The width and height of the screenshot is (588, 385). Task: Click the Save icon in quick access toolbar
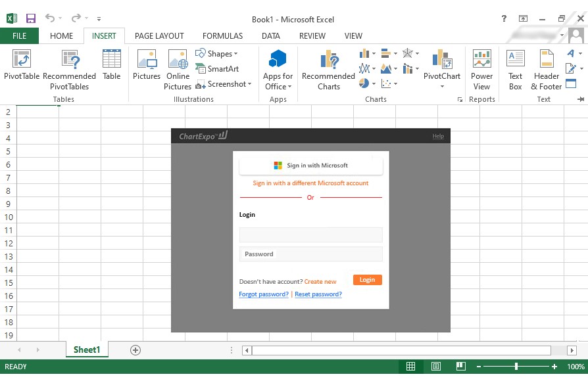coord(30,18)
